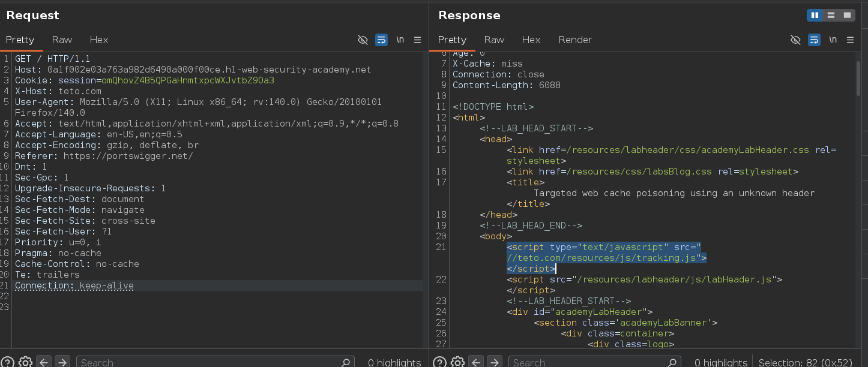Click the labHeader.js script src line
Screen dimensions: 868x367
coord(645,279)
